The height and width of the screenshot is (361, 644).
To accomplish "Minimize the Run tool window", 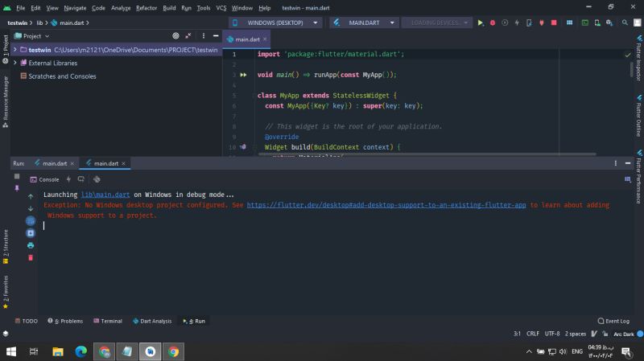I will (x=628, y=163).
